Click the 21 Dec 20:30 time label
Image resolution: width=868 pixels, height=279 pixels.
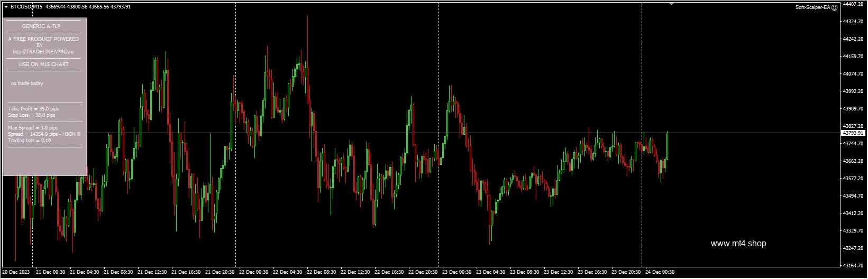tap(220, 273)
